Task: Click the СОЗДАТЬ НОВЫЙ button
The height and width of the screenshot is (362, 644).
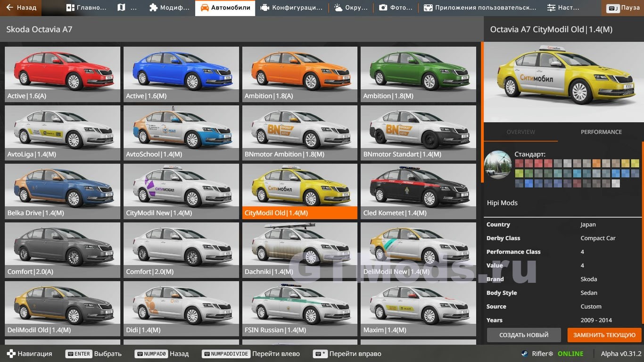Action: [x=524, y=335]
